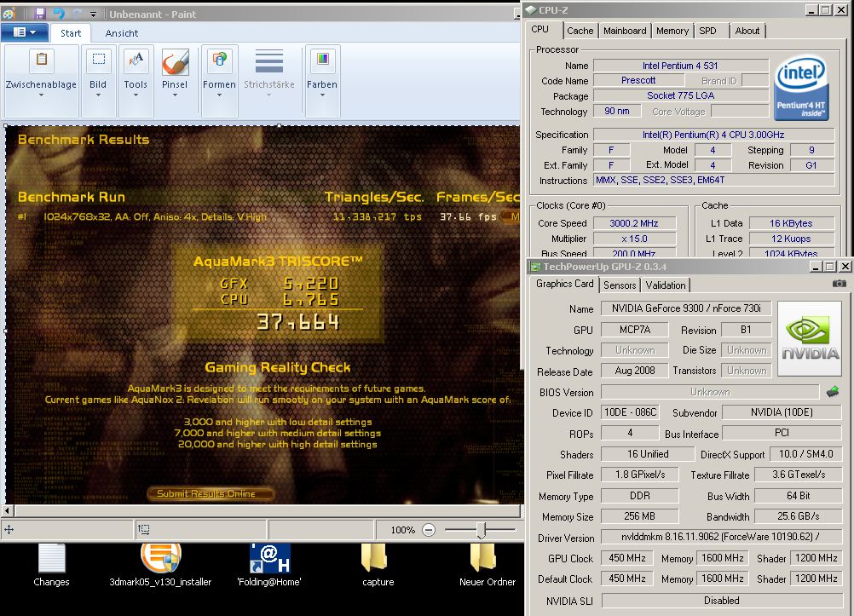
Task: Click the Driver Version nvlddmkm field
Action: coord(722,537)
